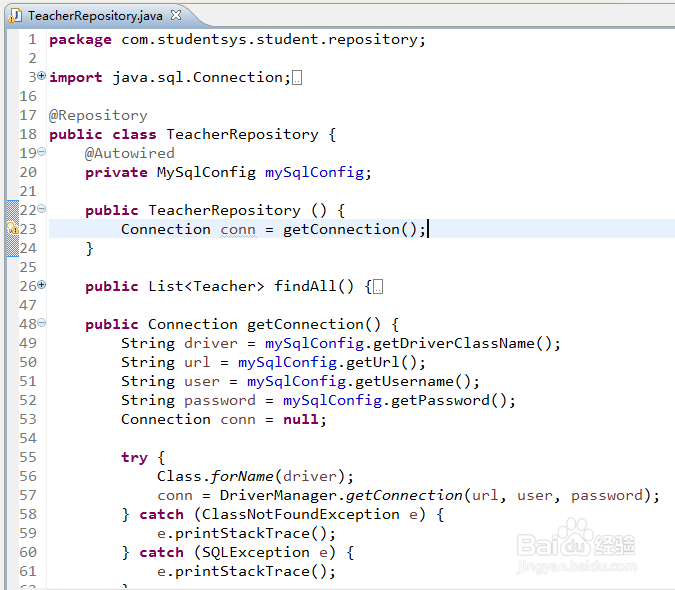The height and width of the screenshot is (590, 675).
Task: Click the import keyword on line 3
Action: [x=76, y=77]
